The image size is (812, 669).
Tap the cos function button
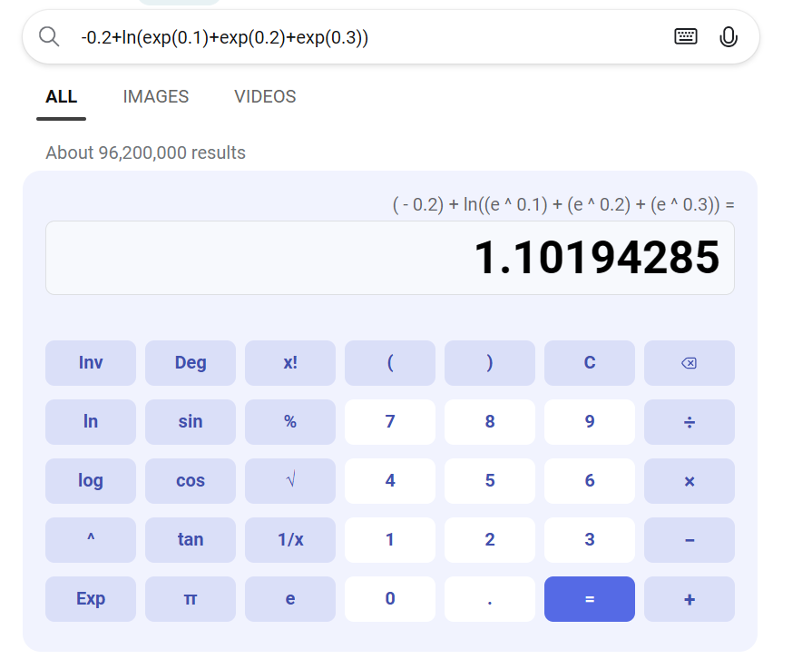[x=190, y=481]
